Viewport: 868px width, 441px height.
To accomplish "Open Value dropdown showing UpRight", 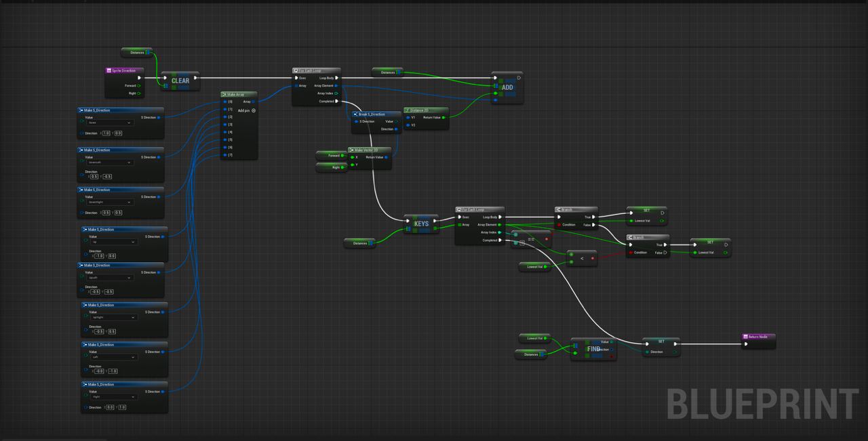I will 115,317.
